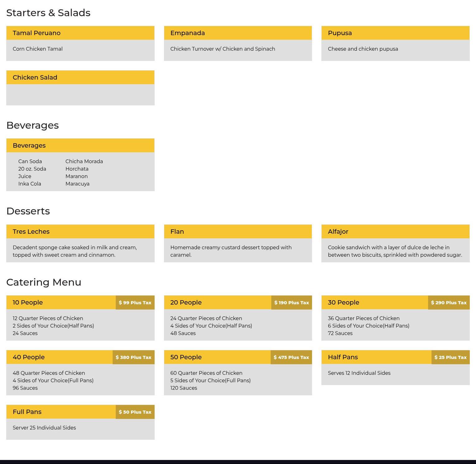This screenshot has width=476, height=464.
Task: Click '5 Sides of Your Choice(Full Pans)' line
Action: click(211, 380)
